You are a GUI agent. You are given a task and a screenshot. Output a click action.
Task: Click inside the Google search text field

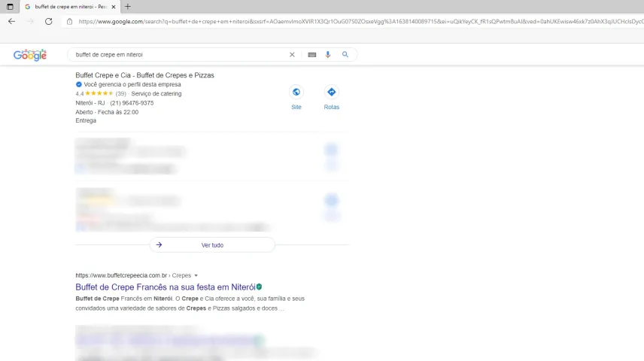coord(177,55)
